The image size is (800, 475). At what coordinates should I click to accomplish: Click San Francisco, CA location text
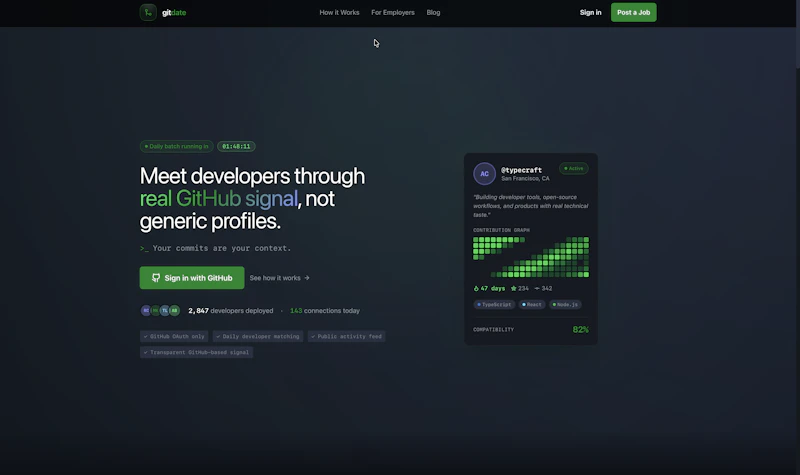[525, 179]
